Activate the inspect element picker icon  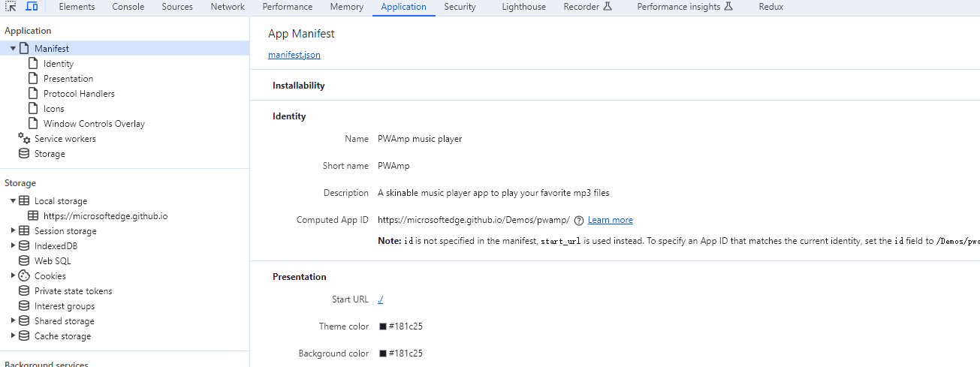[x=11, y=6]
